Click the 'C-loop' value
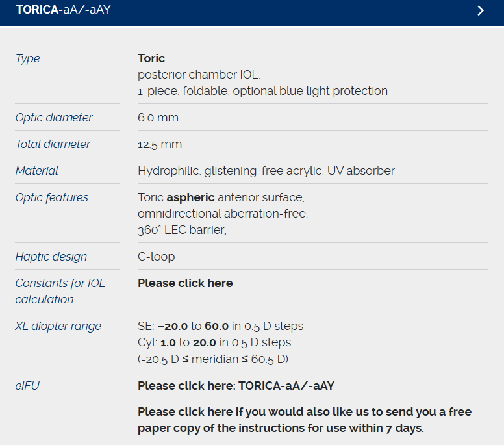Viewport: 504px width, 445px height. (157, 257)
